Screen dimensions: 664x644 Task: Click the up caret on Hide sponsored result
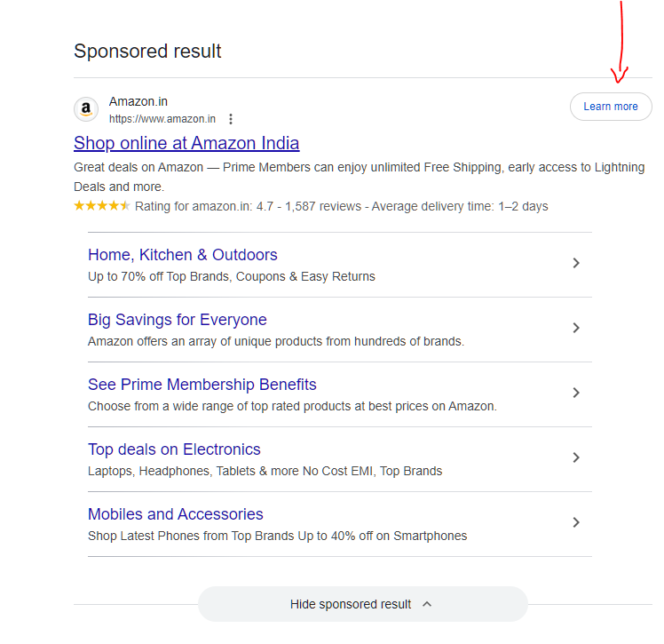click(427, 604)
